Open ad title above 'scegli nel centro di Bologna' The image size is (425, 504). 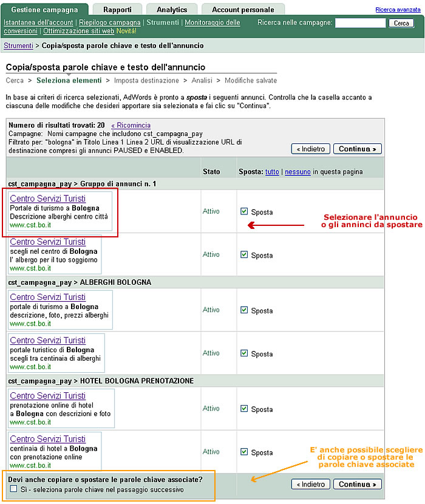(47, 242)
